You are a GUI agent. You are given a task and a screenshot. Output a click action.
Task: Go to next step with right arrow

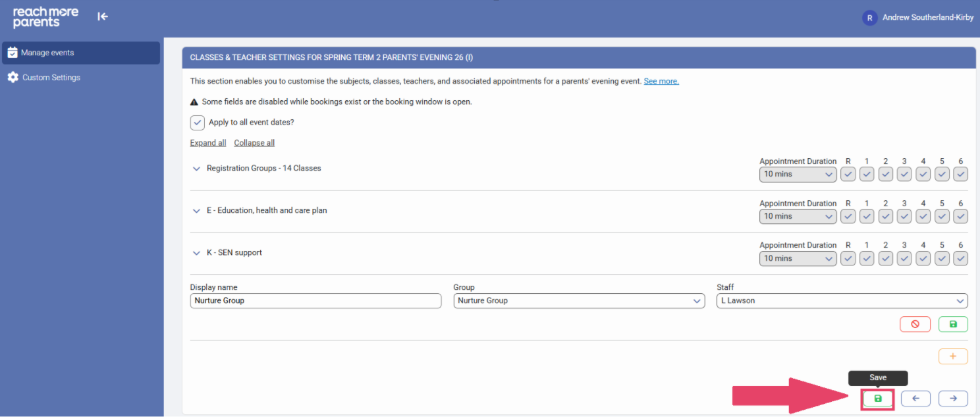952,399
